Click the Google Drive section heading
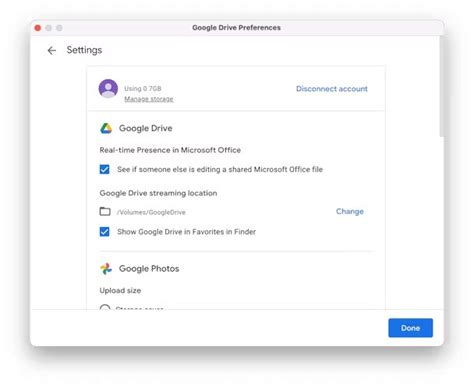 click(146, 128)
